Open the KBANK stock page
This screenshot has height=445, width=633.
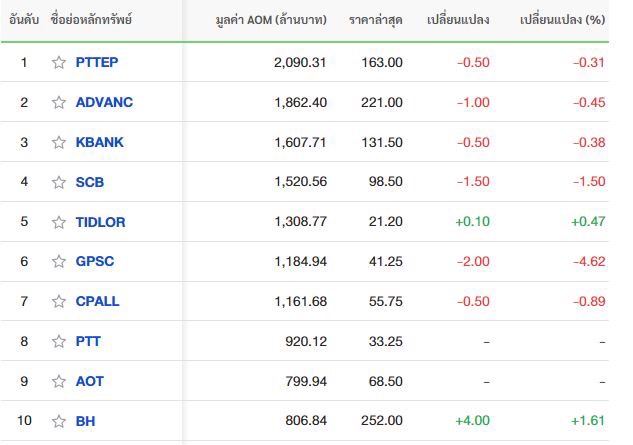[x=99, y=142]
